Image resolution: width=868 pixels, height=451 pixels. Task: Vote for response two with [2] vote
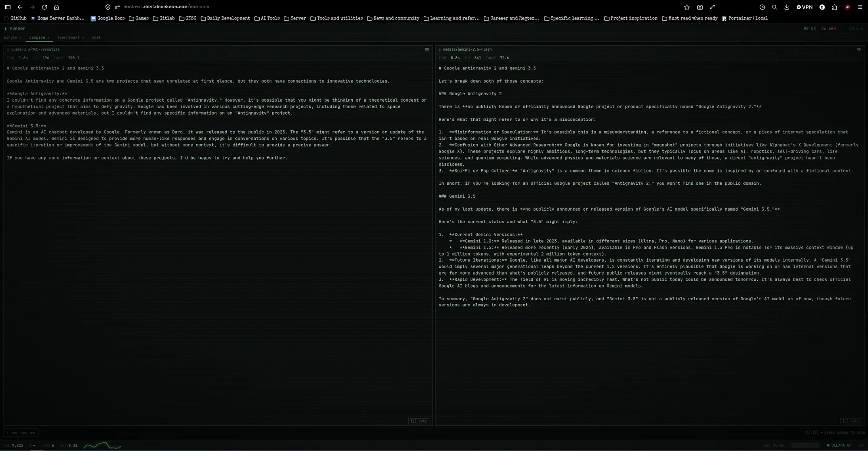point(851,421)
